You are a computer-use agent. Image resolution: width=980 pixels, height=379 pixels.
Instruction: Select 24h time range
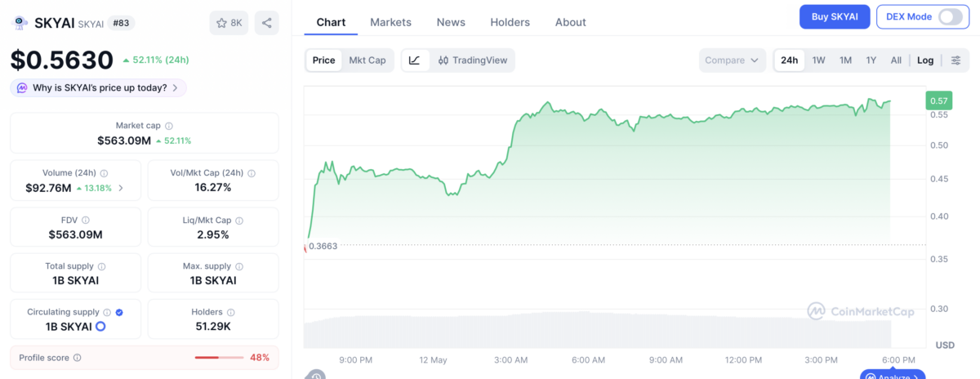(x=789, y=60)
